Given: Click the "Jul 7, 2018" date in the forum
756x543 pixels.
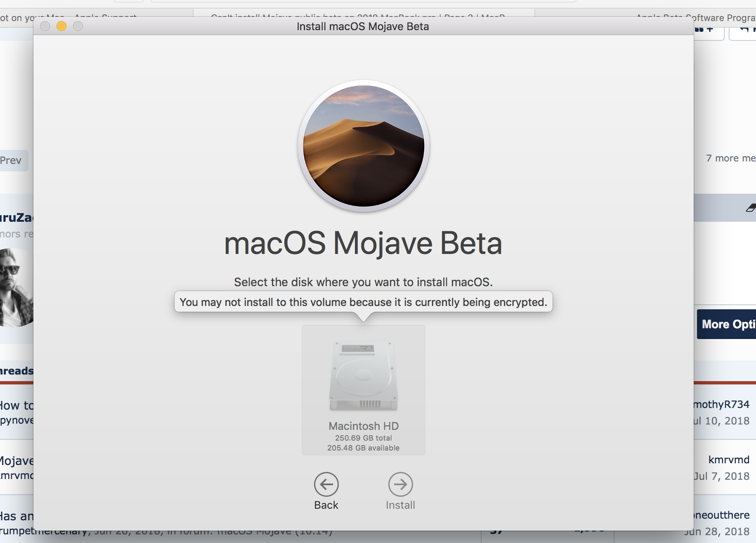Looking at the screenshot, I should coord(721,476).
